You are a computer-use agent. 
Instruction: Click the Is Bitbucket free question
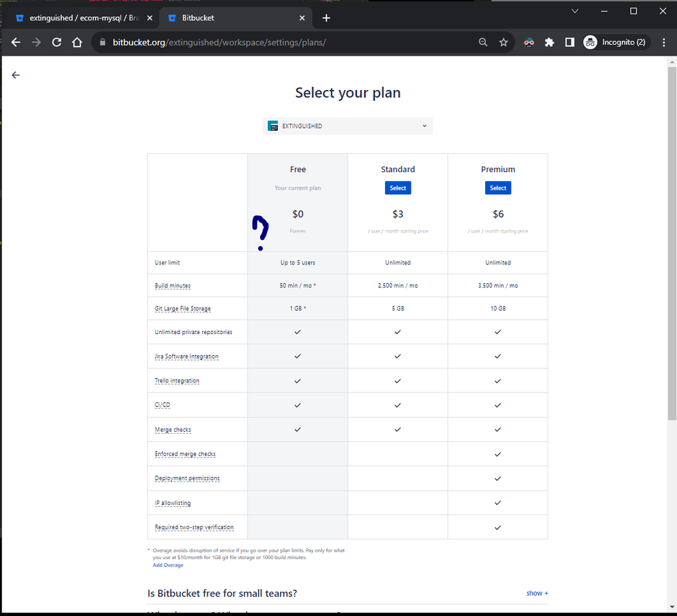[222, 593]
